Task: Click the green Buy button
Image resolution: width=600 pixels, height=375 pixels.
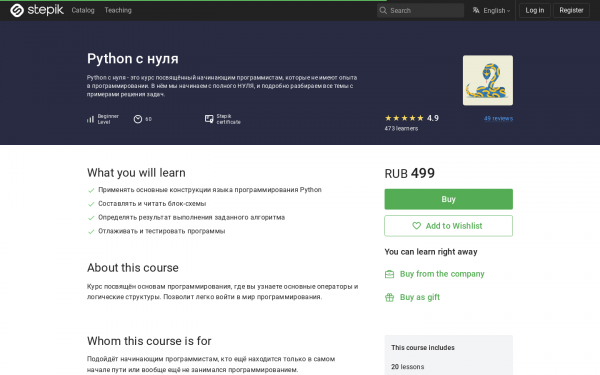Action: (x=448, y=199)
